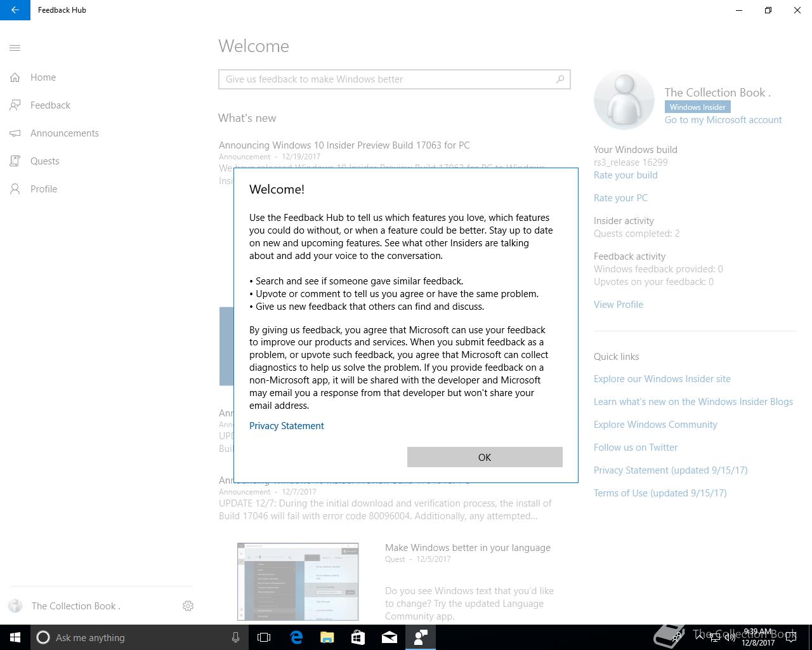Open File Explorer from taskbar
812x650 pixels.
[x=327, y=637]
